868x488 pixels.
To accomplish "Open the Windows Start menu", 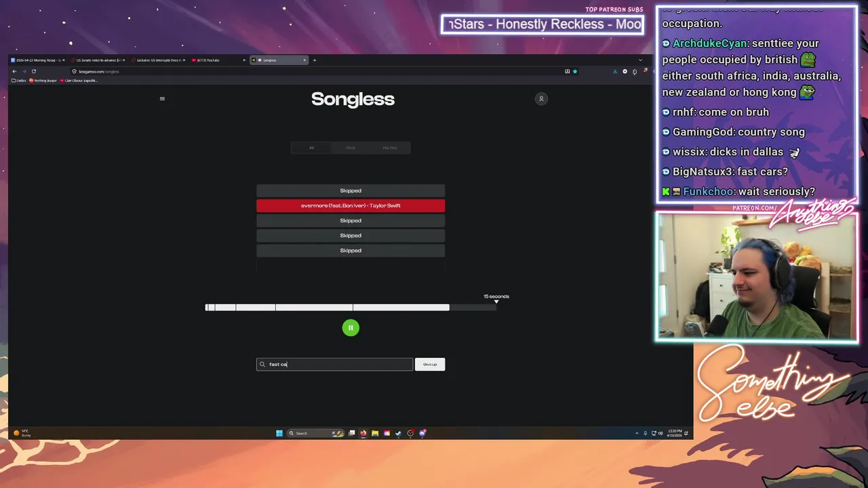I will (279, 433).
